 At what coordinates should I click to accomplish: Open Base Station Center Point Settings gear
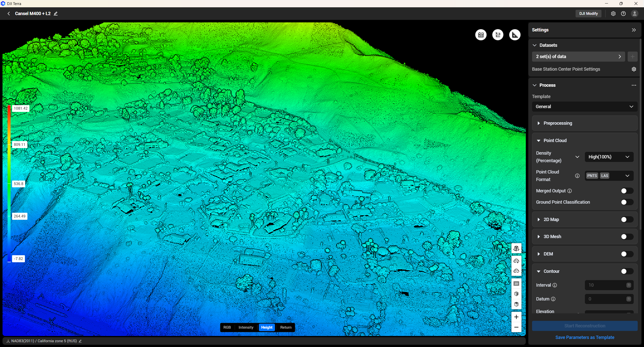(634, 69)
